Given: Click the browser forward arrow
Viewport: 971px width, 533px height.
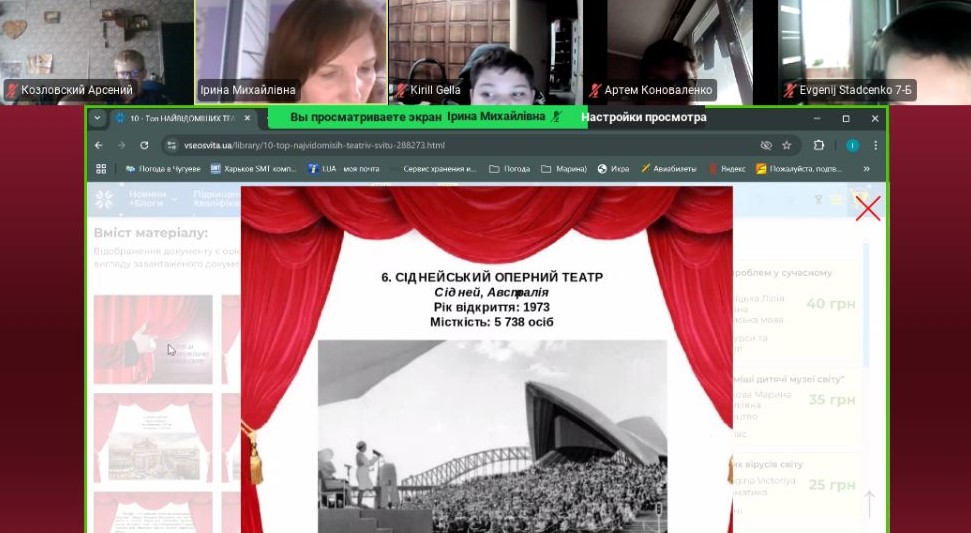Looking at the screenshot, I should pos(121,145).
